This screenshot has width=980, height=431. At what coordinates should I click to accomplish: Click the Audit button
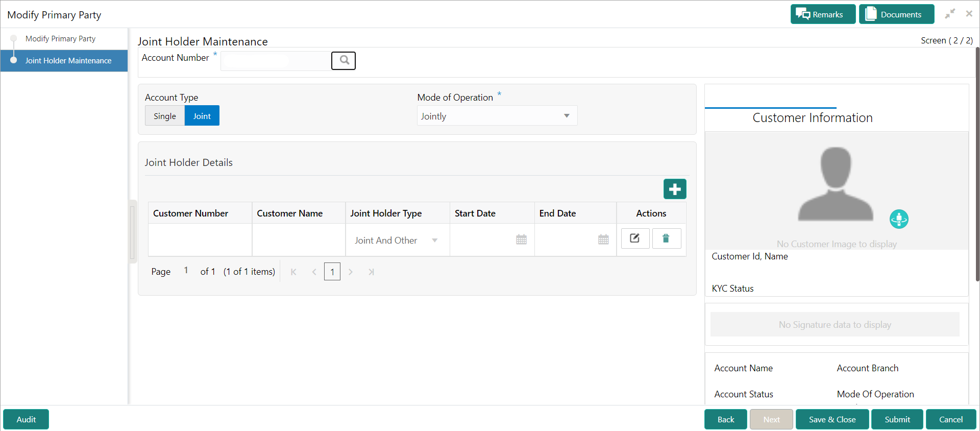point(26,419)
